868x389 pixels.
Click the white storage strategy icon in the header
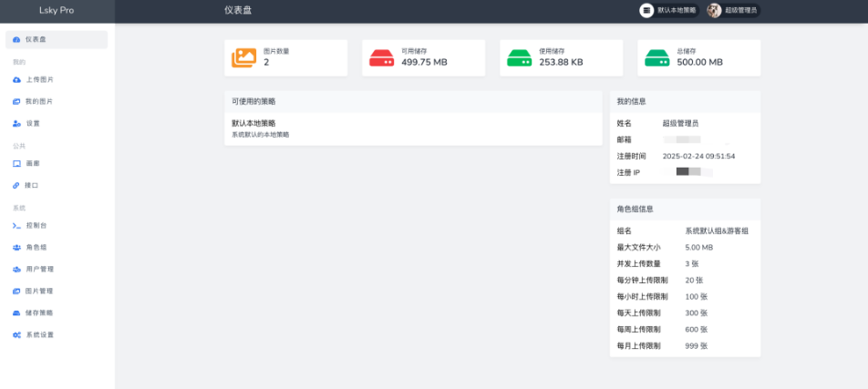coord(646,11)
